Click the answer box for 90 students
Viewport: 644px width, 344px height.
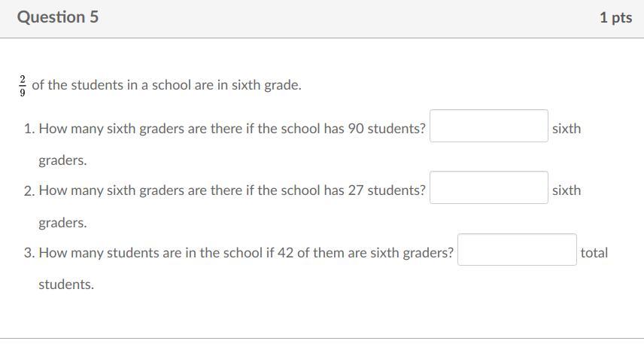[489, 126]
